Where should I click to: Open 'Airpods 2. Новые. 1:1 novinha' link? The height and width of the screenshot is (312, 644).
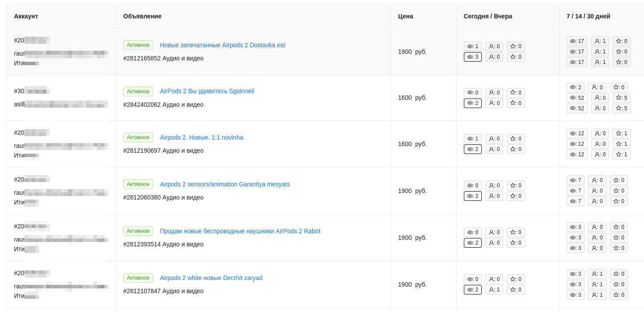[x=201, y=137]
